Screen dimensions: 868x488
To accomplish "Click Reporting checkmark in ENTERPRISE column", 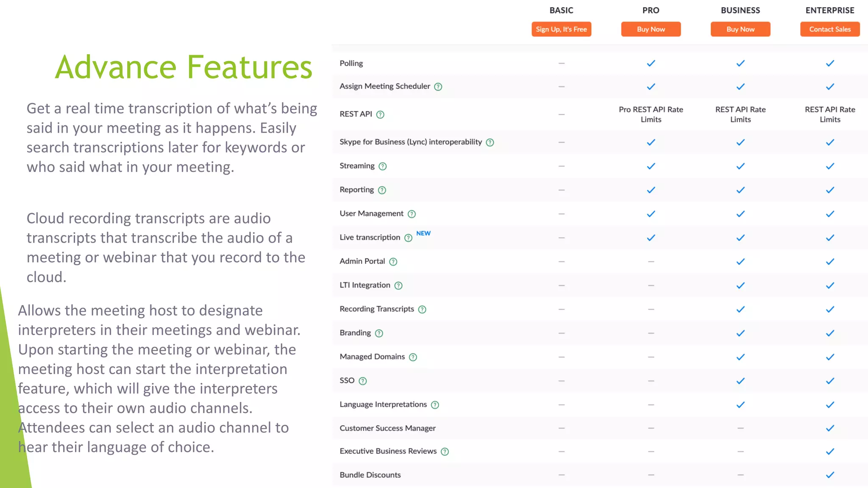I will coord(830,190).
